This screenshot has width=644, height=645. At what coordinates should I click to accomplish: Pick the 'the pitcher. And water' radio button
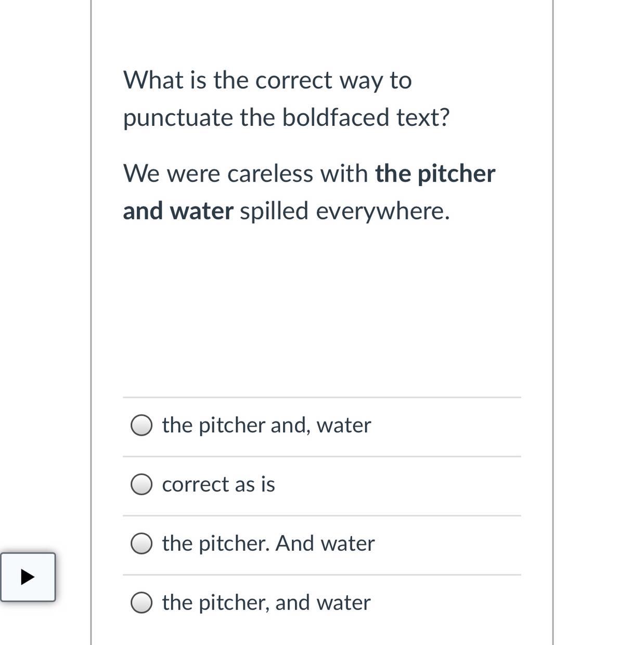point(141,544)
